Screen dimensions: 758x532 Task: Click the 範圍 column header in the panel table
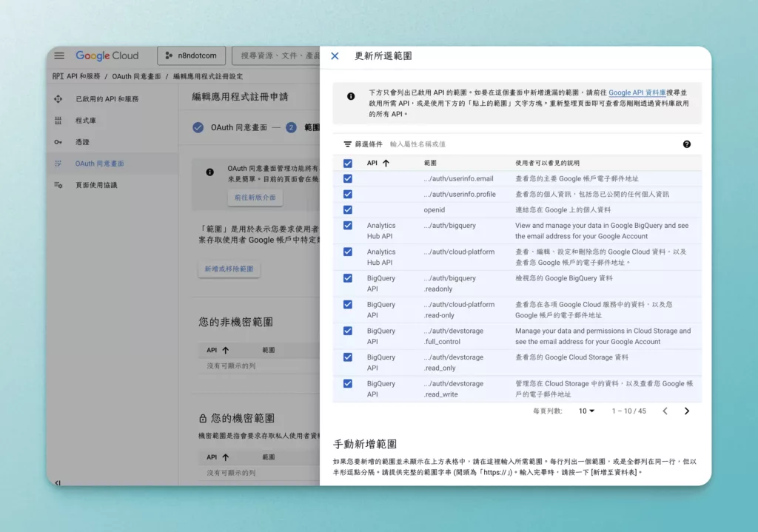point(430,163)
